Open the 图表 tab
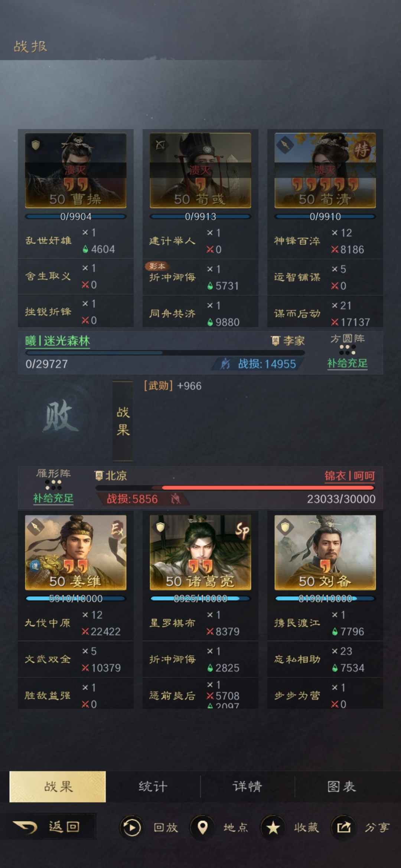 342,786
